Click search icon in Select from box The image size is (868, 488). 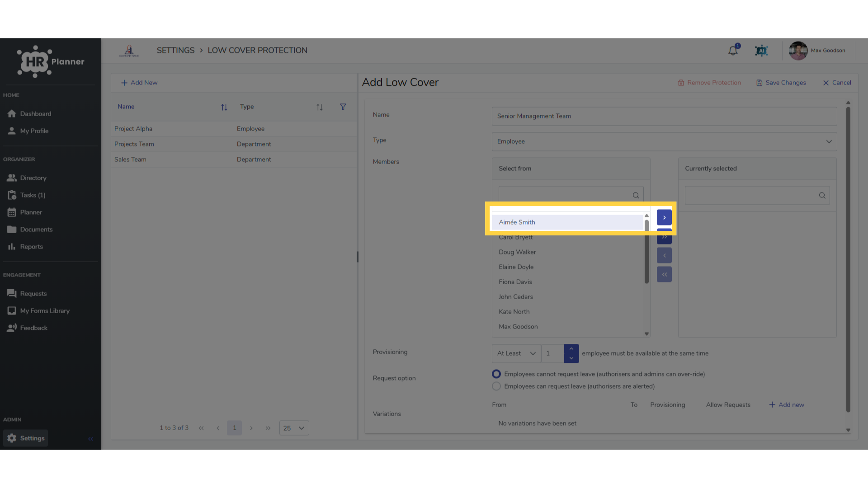pos(636,195)
